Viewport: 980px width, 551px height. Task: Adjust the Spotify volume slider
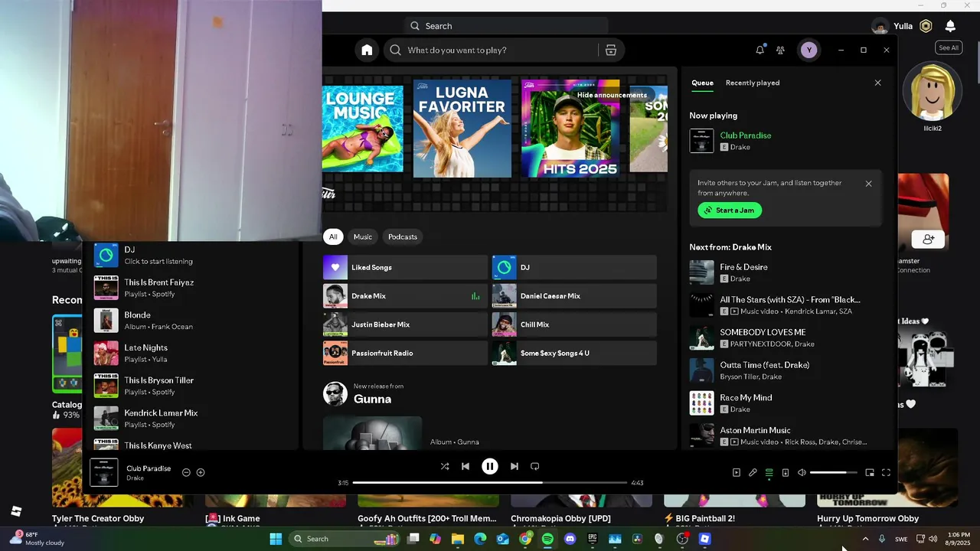pos(833,473)
